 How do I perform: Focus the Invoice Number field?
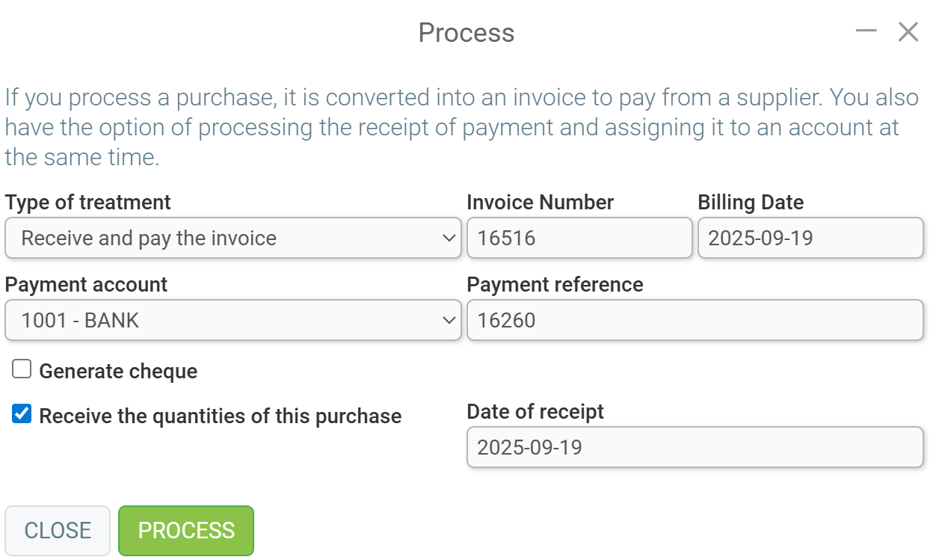[x=579, y=239]
